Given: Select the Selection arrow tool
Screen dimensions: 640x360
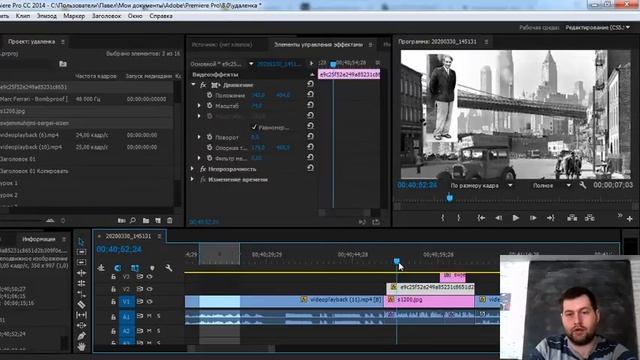Looking at the screenshot, I should [81, 242].
